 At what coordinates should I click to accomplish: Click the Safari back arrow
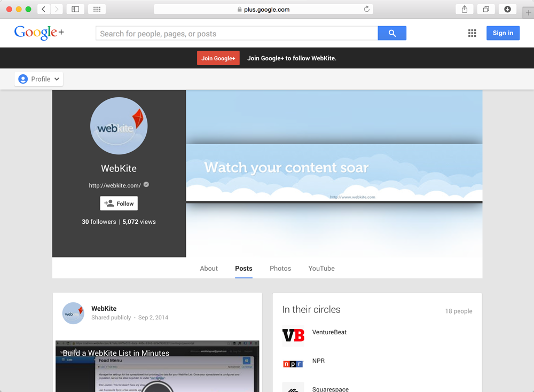(x=43, y=9)
